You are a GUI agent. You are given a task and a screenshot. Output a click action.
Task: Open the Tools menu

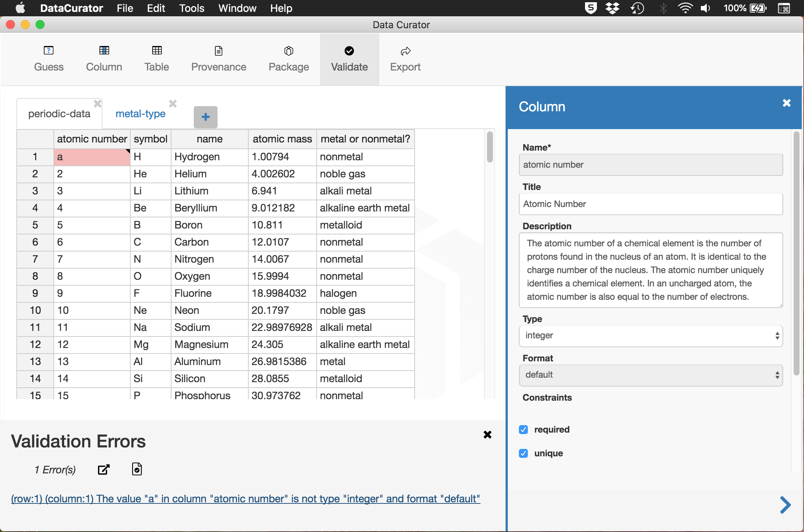click(x=192, y=8)
